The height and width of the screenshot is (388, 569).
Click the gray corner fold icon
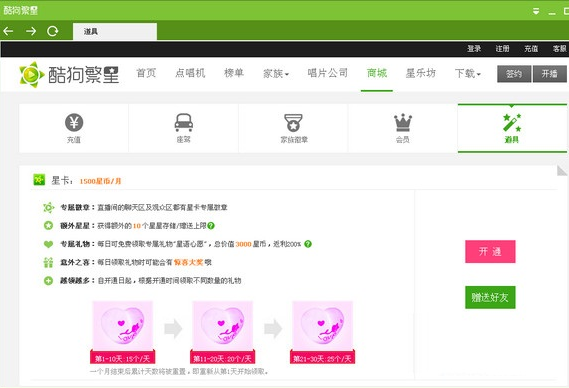562,171
